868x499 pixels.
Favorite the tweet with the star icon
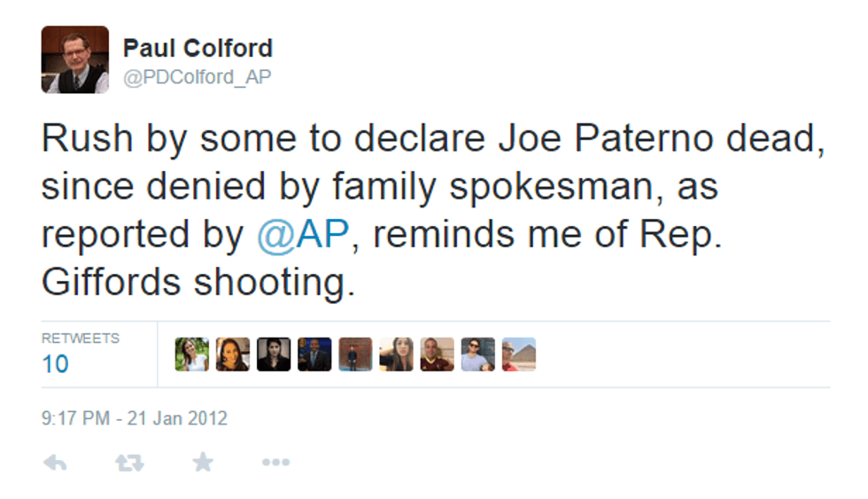(x=203, y=463)
